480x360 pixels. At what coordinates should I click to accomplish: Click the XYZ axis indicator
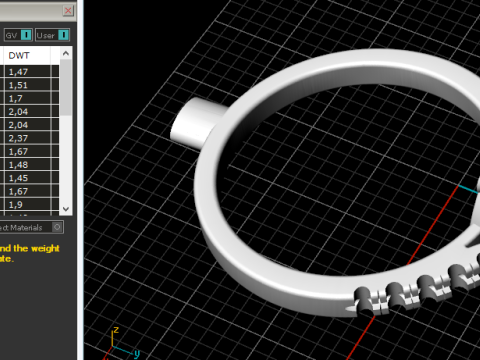(122, 343)
